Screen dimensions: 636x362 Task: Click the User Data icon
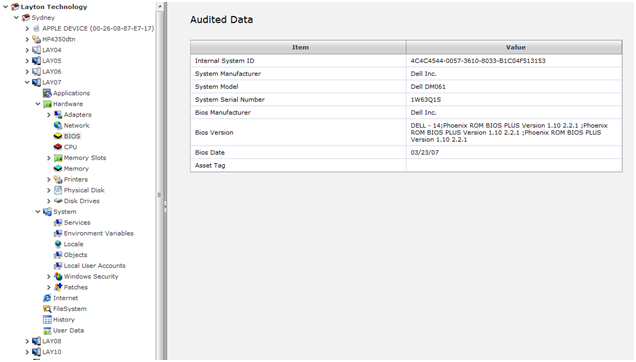47,330
